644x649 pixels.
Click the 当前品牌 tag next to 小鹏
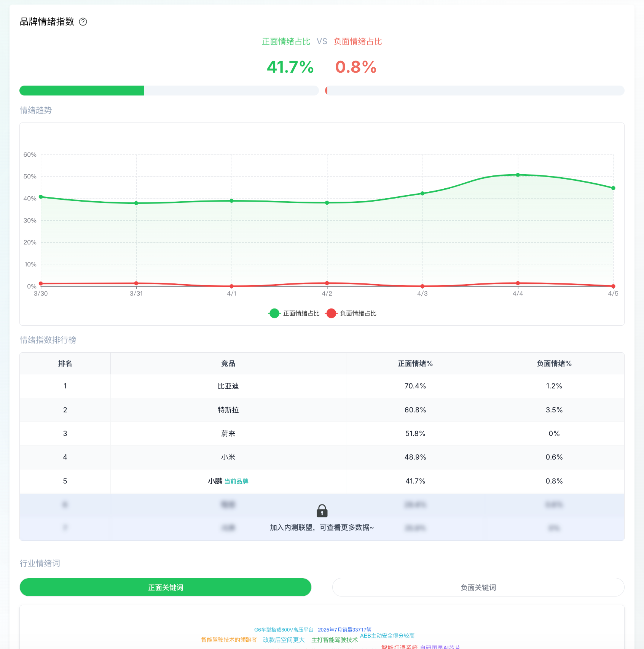click(236, 481)
